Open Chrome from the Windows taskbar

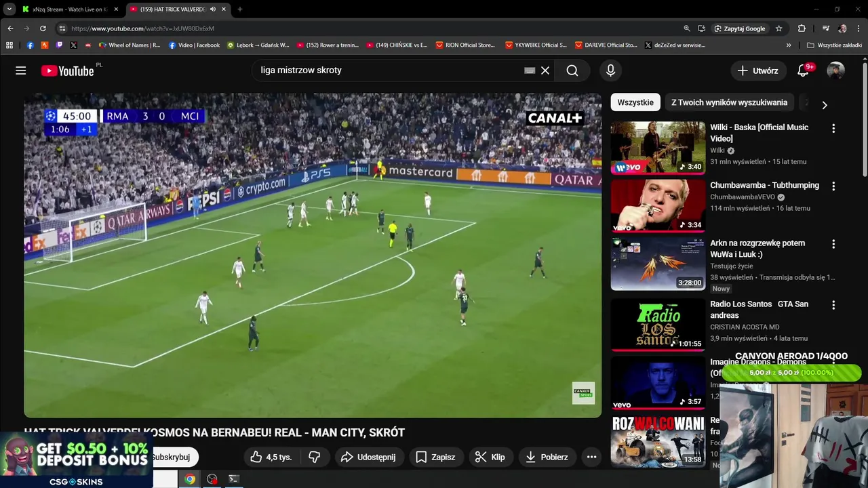[190, 479]
